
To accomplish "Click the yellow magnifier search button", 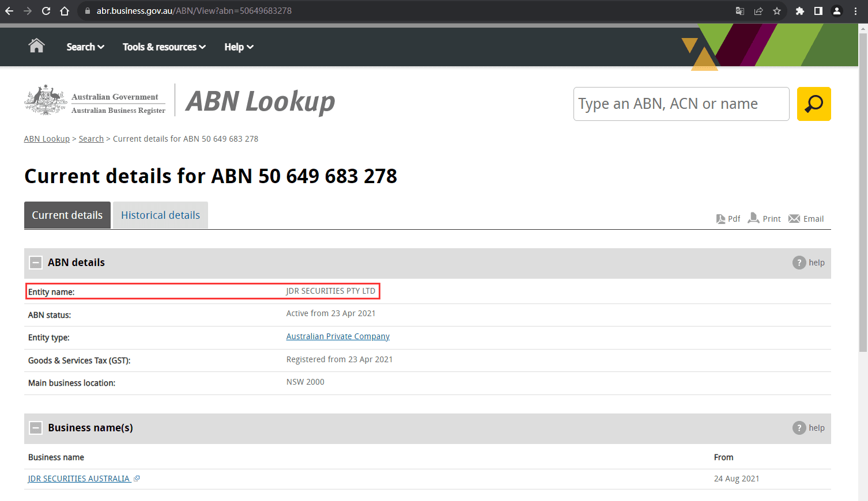I will pyautogui.click(x=814, y=104).
